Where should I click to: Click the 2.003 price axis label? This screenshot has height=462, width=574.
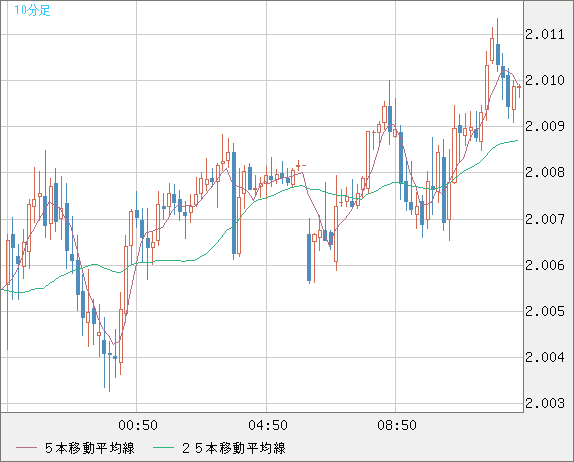click(545, 403)
